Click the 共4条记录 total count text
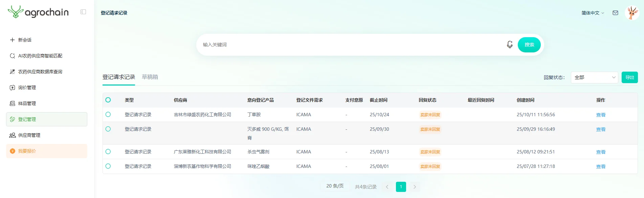This screenshot has height=198, width=644. [366, 187]
